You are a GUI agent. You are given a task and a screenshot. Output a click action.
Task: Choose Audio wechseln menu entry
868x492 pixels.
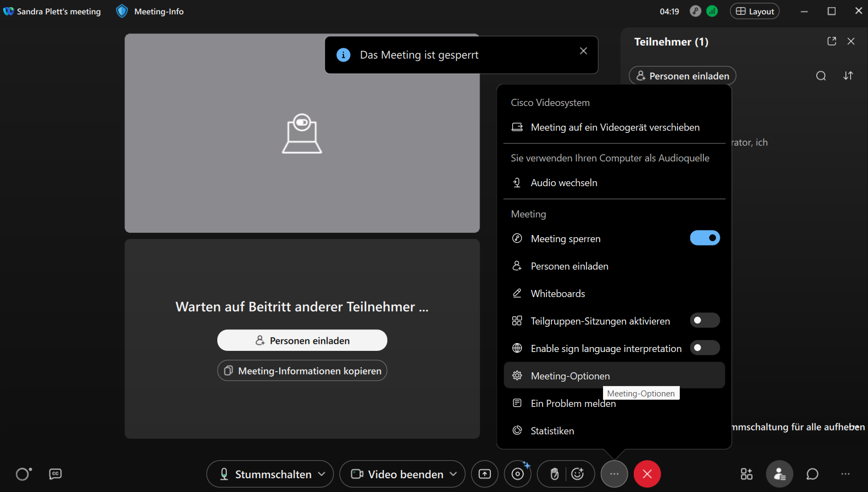coord(564,183)
